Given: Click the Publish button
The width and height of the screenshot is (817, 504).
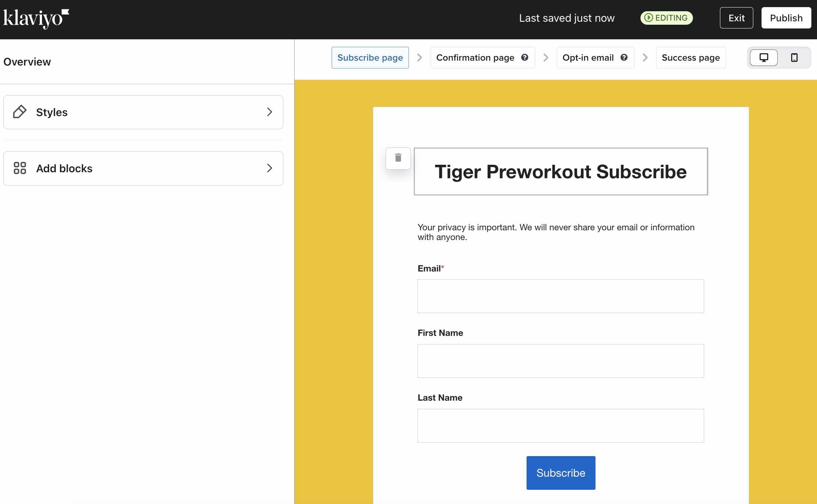Looking at the screenshot, I should 786,18.
